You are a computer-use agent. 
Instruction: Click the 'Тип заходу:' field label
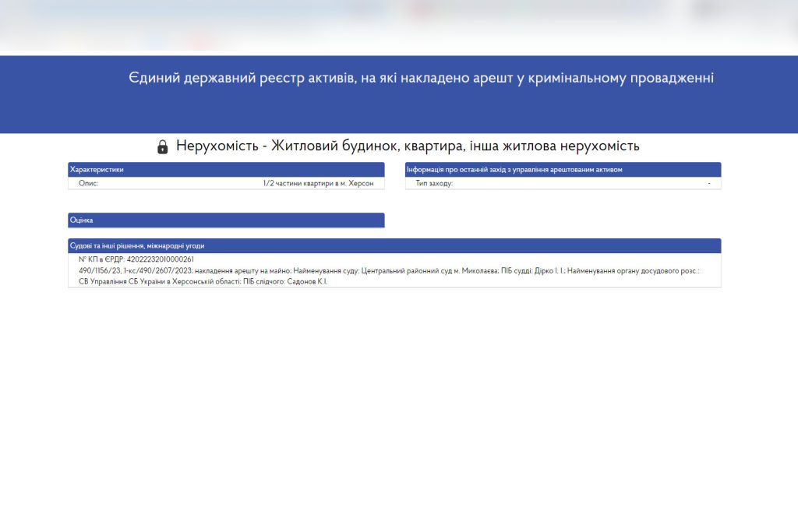click(434, 184)
